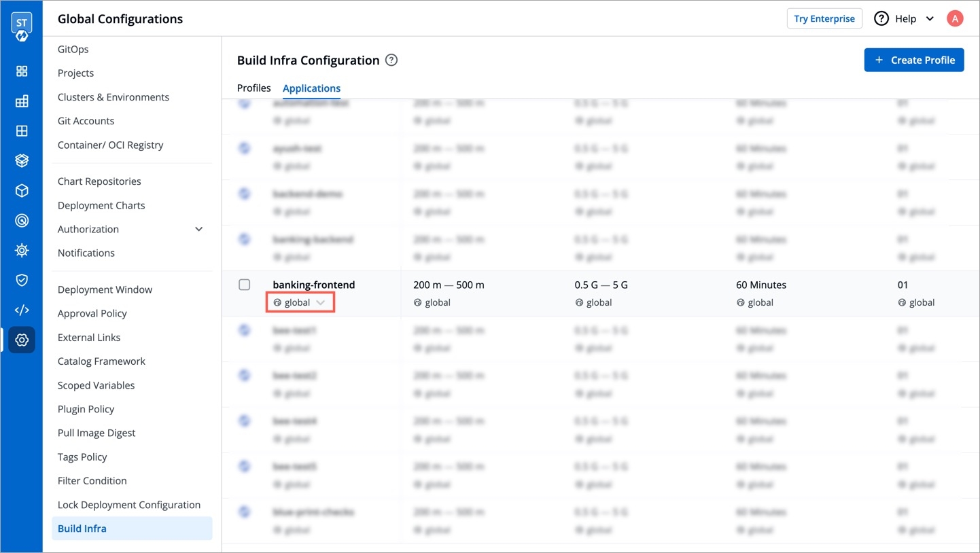Open the stacked layers icon in sidebar
This screenshot has height=553, width=980.
pyautogui.click(x=22, y=161)
